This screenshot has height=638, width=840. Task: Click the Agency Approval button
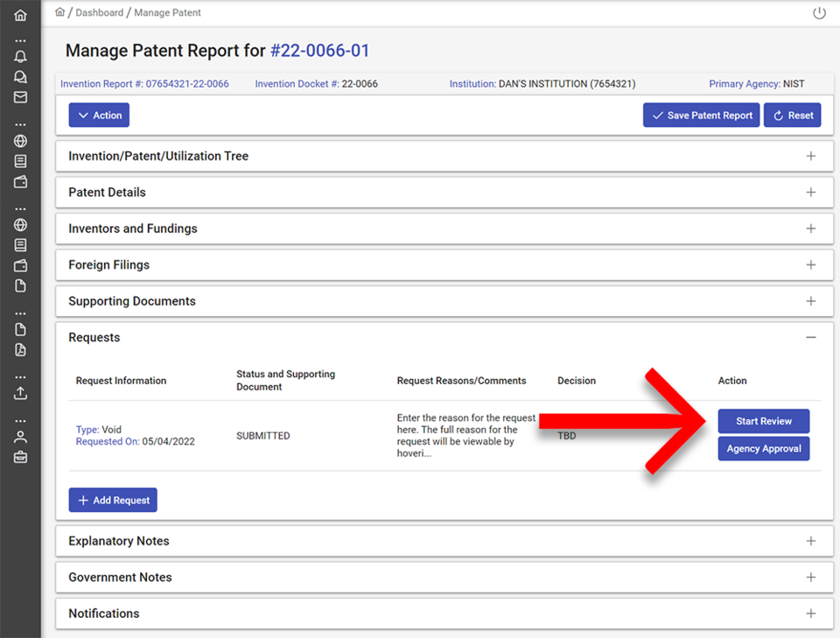click(x=763, y=449)
